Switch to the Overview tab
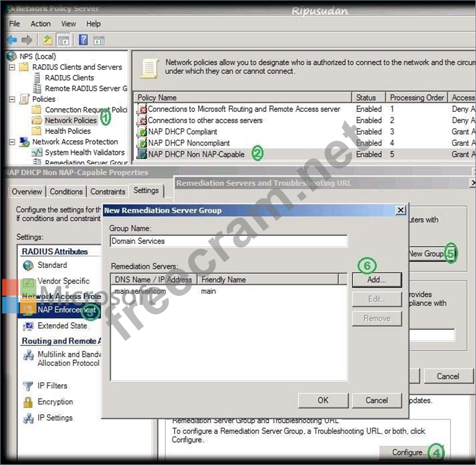 coord(27,191)
